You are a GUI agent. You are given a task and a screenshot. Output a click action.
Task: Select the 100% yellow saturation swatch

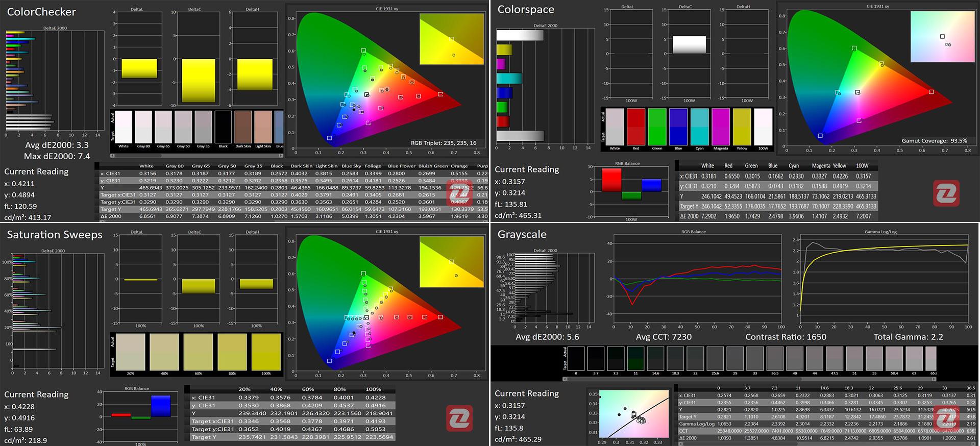click(266, 352)
